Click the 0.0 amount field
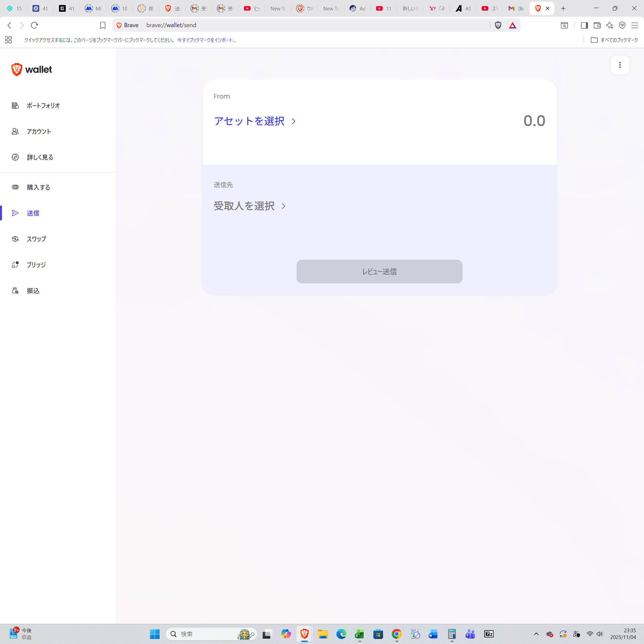The image size is (644, 644). [x=534, y=121]
